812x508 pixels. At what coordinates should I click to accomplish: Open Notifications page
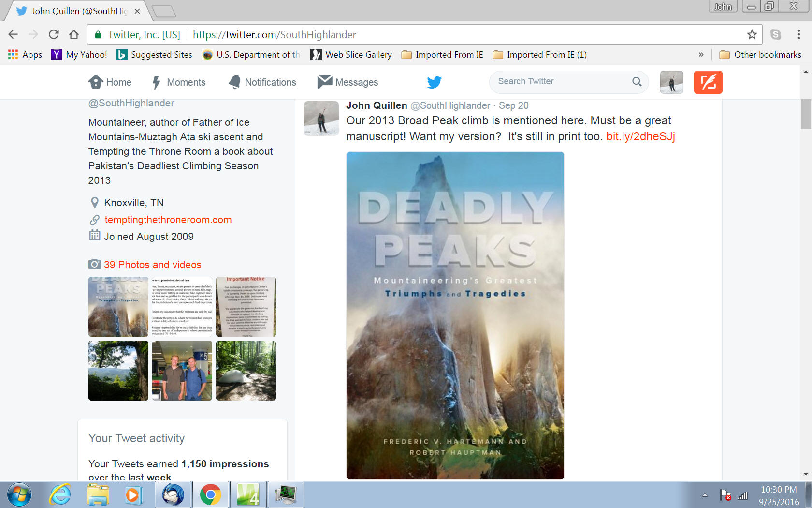262,82
